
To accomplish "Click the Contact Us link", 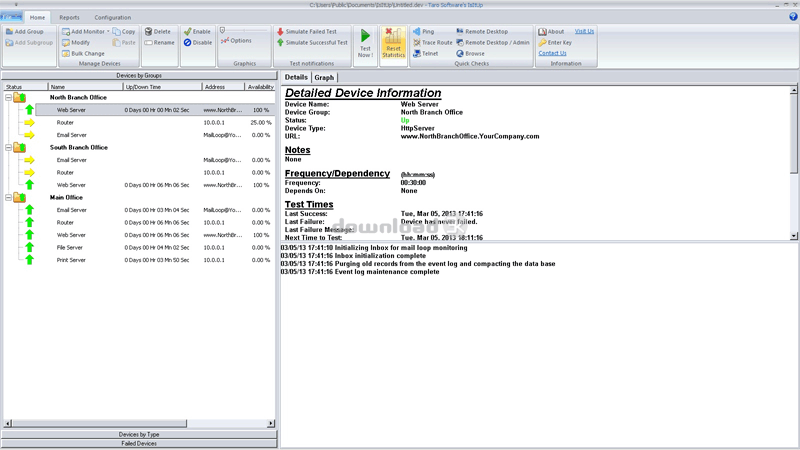I will (552, 53).
